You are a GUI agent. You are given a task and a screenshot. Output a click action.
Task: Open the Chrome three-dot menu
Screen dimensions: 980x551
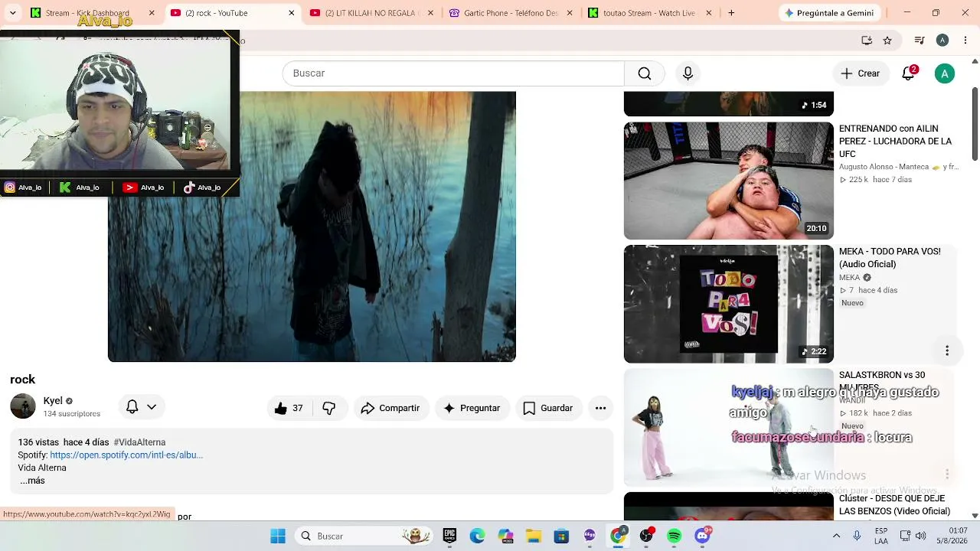coord(965,41)
